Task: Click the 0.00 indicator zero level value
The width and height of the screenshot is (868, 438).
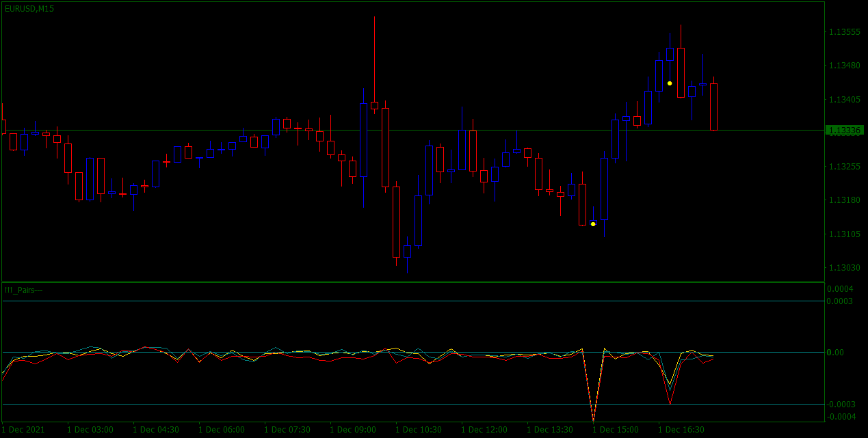Action: click(836, 353)
